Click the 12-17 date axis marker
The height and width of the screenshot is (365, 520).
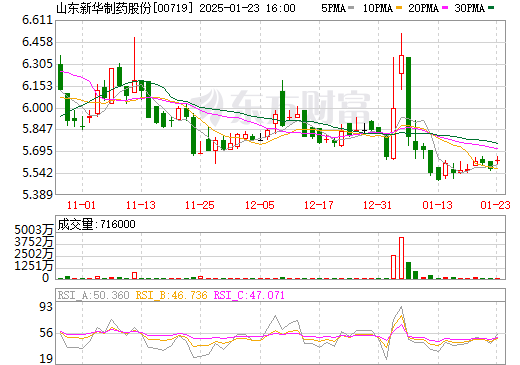point(319,205)
